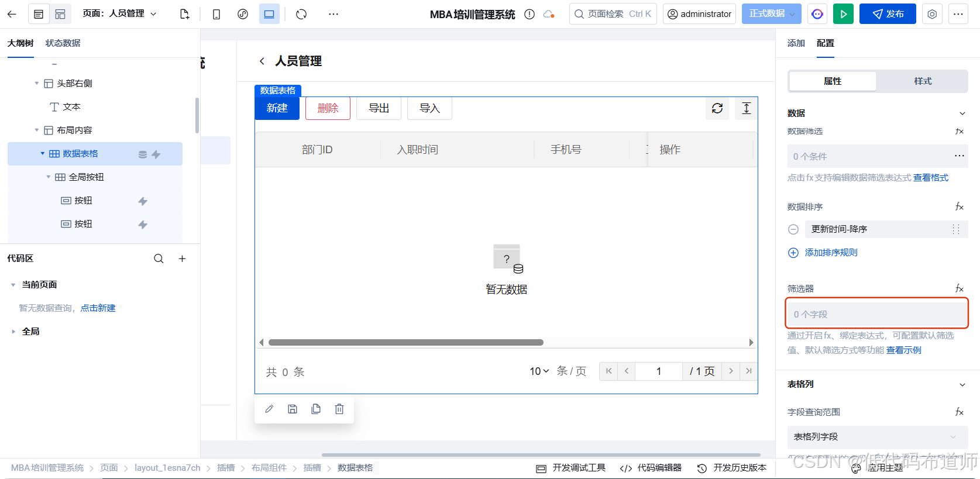Switch to mobile device preview icon
Image resolution: width=980 pixels, height=479 pixels.
[x=216, y=14]
